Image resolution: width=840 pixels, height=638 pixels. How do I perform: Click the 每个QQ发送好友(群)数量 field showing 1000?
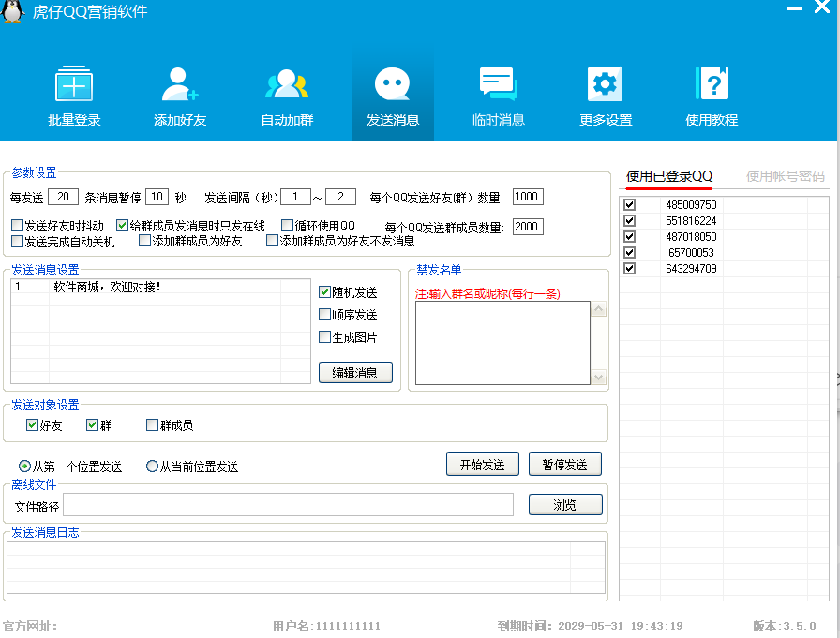[528, 197]
